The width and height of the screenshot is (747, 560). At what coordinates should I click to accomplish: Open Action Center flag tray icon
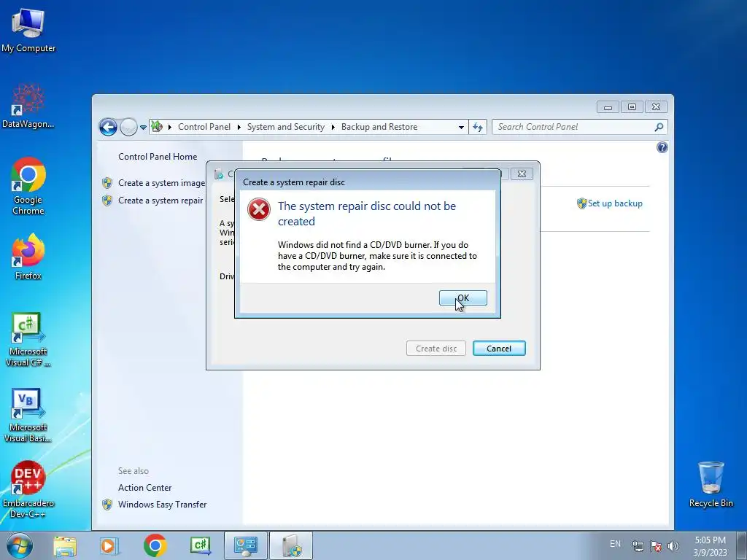[x=656, y=546]
